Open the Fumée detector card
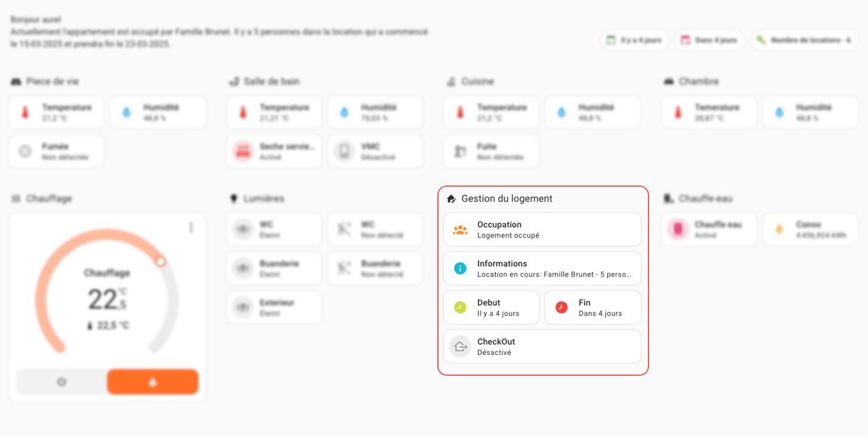The height and width of the screenshot is (436, 868). tap(56, 151)
